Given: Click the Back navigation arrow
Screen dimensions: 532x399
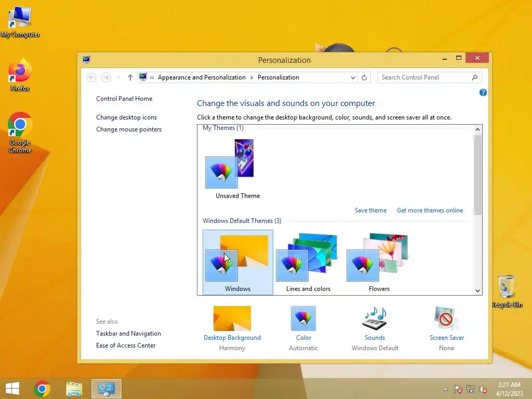Looking at the screenshot, I should 91,77.
